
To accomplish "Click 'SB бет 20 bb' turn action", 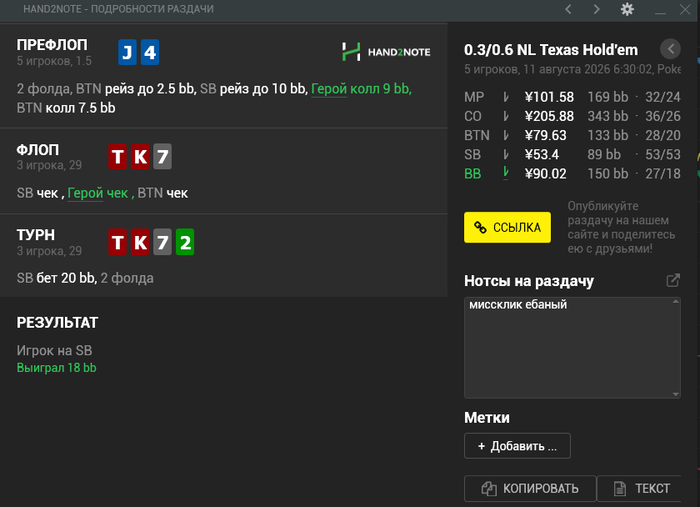I will pyautogui.click(x=56, y=278).
